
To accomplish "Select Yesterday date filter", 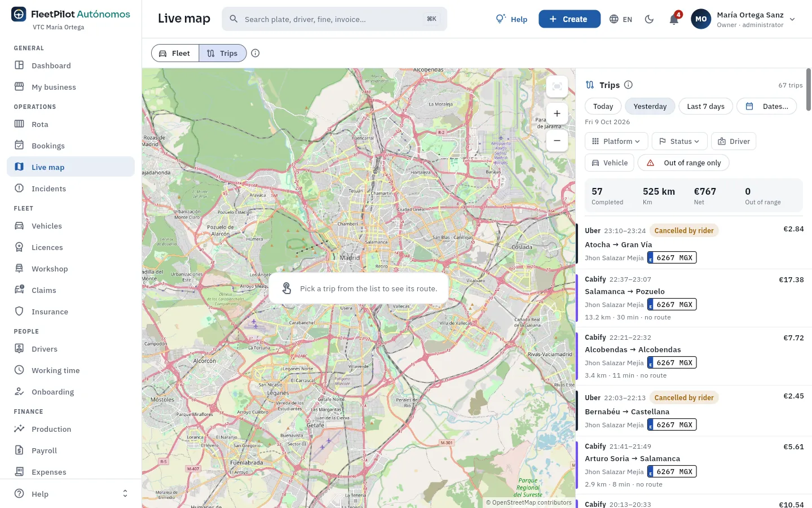I will [650, 106].
